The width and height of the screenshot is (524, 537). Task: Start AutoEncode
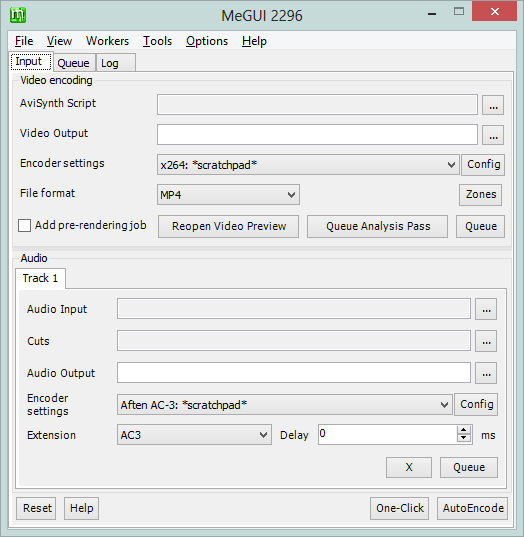point(473,508)
